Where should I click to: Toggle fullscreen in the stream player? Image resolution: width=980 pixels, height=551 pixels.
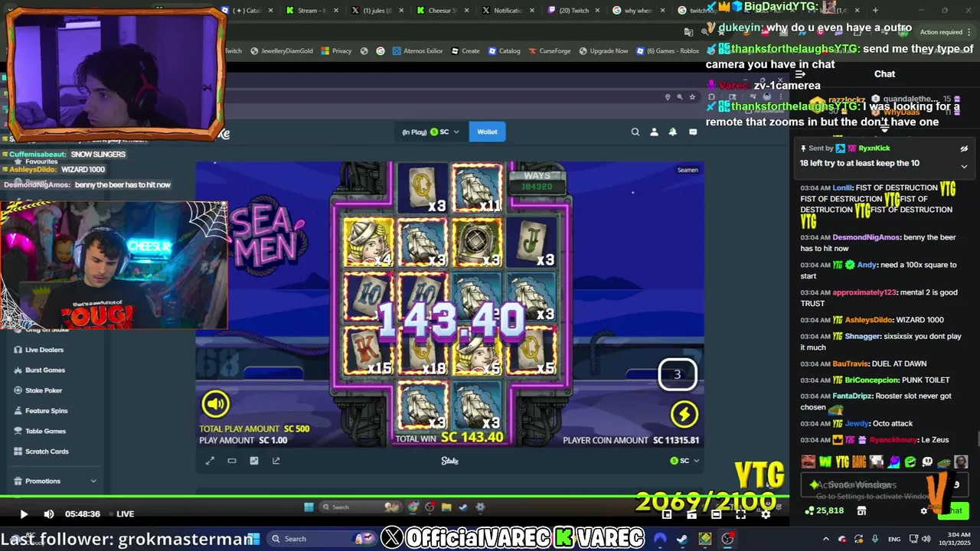740,514
